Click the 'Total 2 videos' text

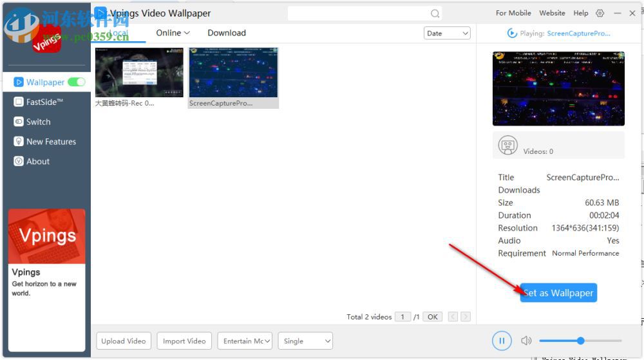(x=369, y=316)
